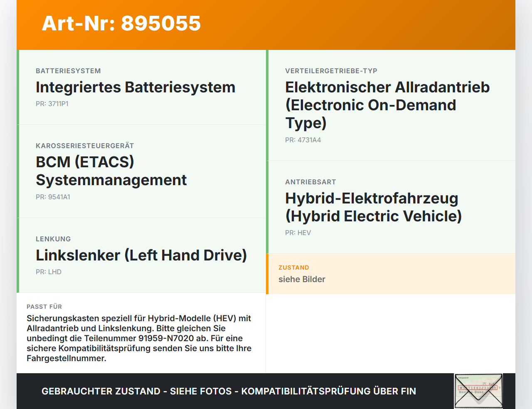Image resolution: width=532 pixels, height=409 pixels.
Task: Select the Integriertes Batteriesystem title
Action: (135, 87)
